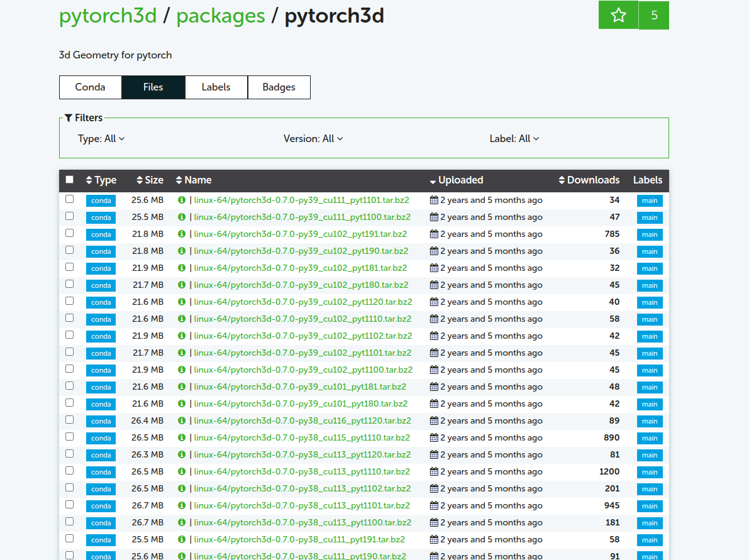Show info for py38_cu111_pyt191 file

coord(182,539)
